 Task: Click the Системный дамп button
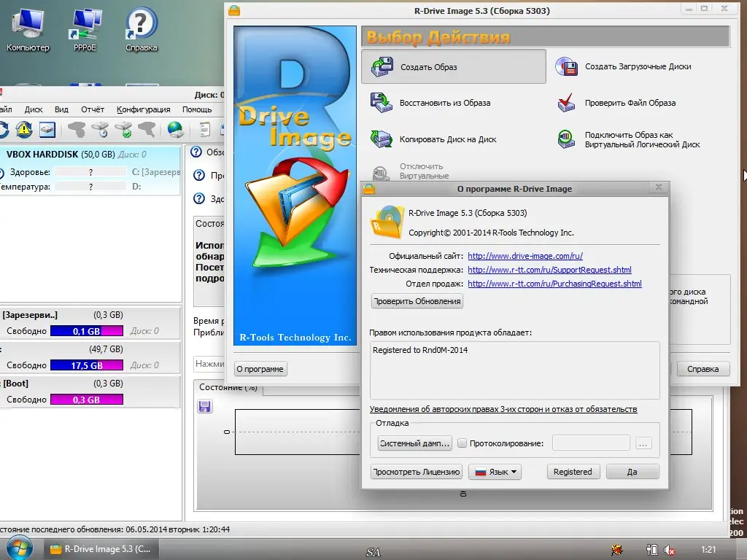click(414, 443)
